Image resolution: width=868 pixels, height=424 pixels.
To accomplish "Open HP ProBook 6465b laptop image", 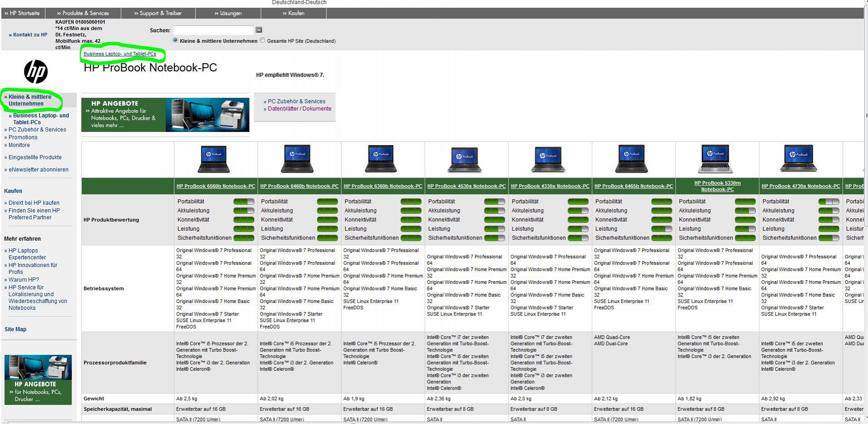I will [632, 159].
